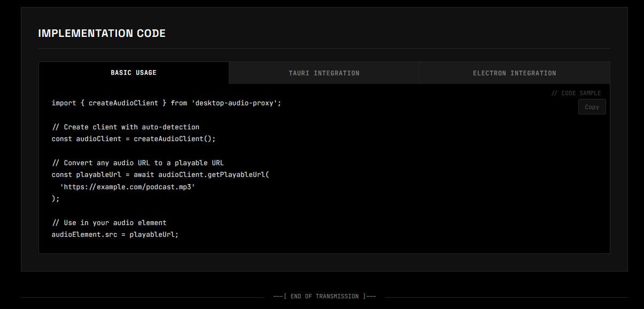
Task: Copy the code sample using the Copy button
Action: pos(592,106)
